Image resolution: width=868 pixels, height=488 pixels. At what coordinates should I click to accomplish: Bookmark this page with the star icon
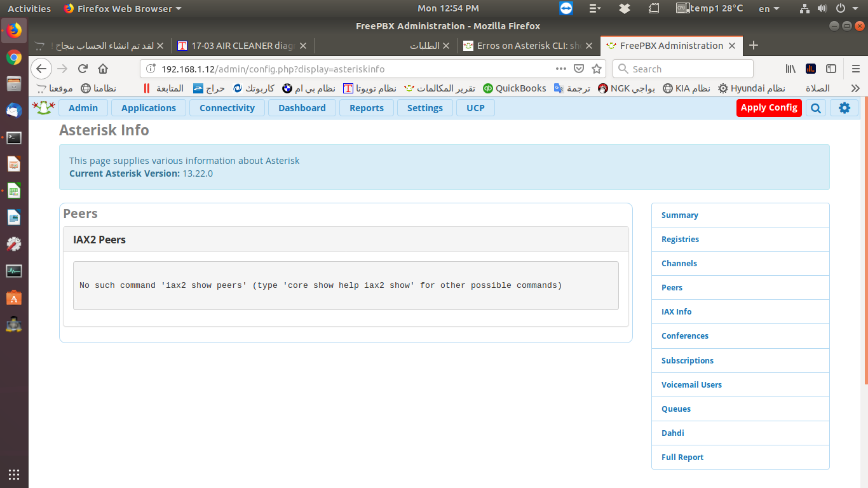click(596, 69)
